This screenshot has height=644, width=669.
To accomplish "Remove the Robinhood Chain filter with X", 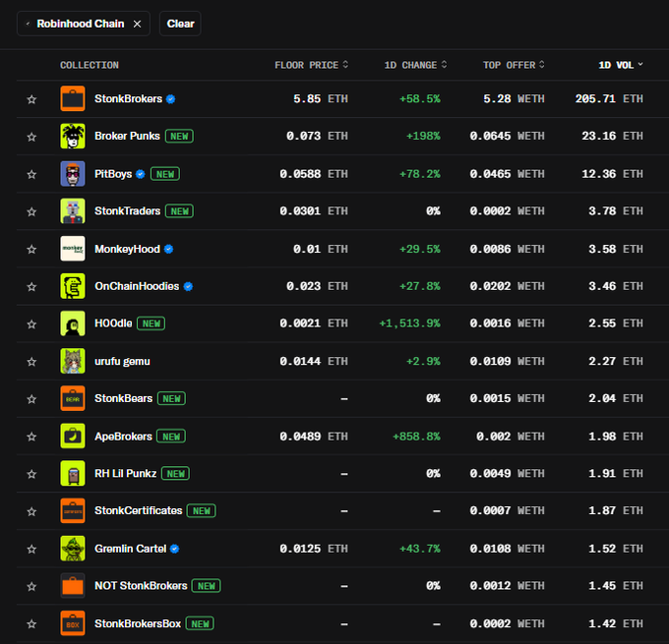I will click(x=137, y=24).
